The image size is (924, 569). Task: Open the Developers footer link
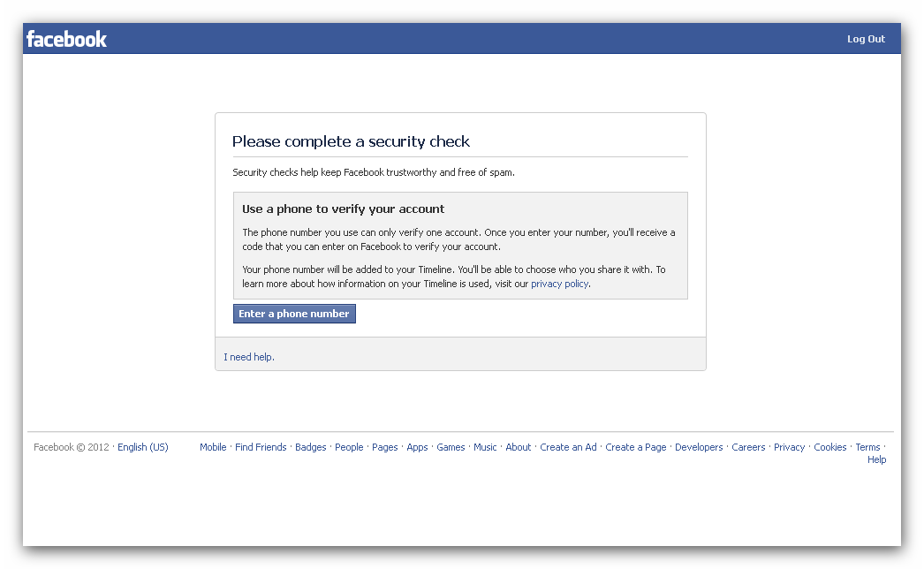699,447
